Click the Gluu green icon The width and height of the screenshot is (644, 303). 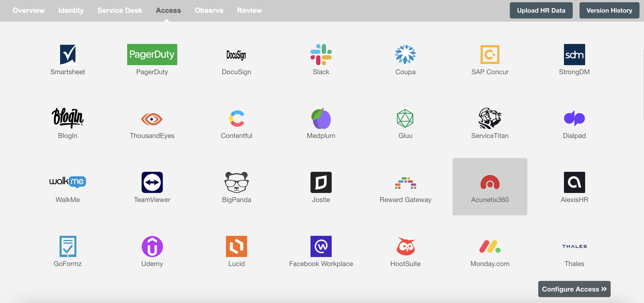click(405, 118)
